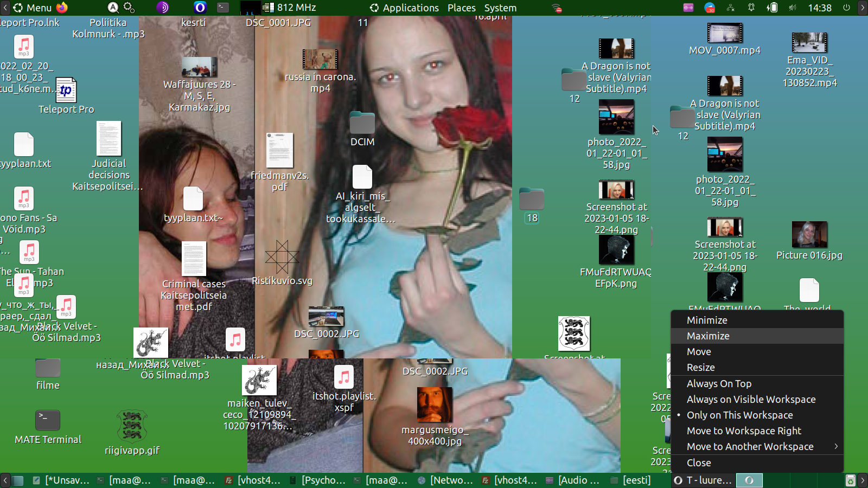
Task: Open the Trash icon in bottom panel
Action: [850, 480]
